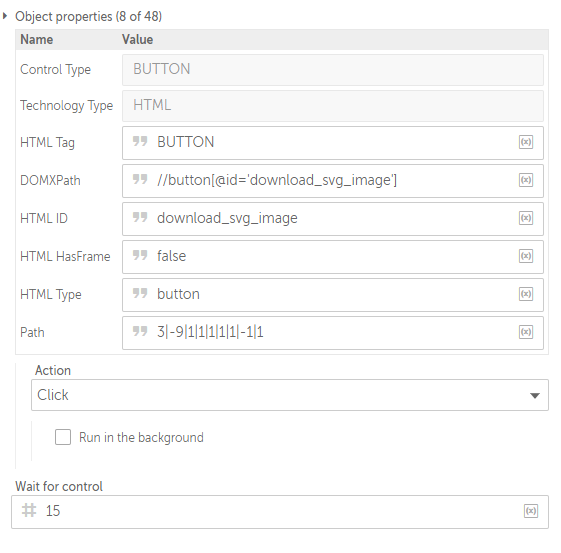Click the Wait for control number field
The image size is (561, 553).
pyautogui.click(x=280, y=512)
